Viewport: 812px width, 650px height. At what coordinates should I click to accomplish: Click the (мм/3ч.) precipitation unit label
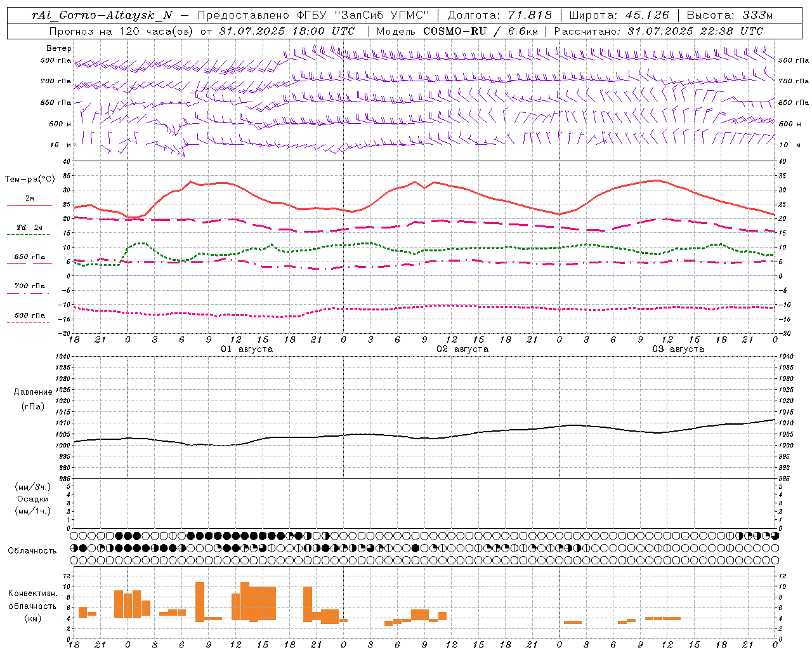pos(33,487)
